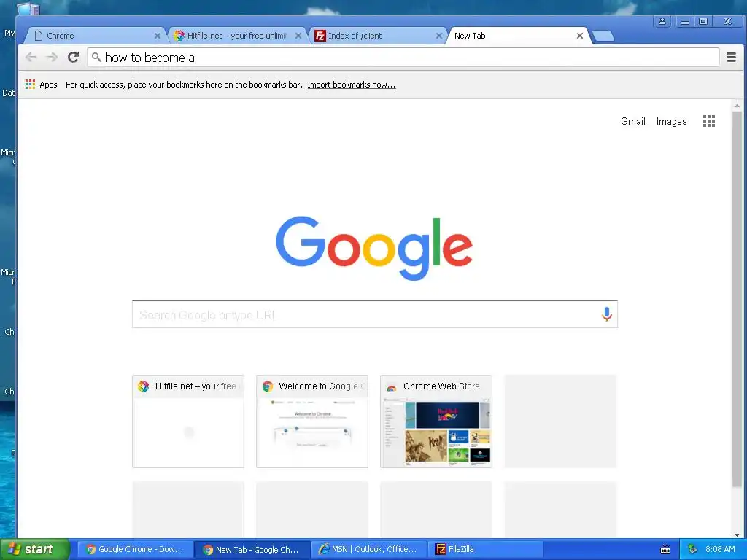Click the keyboard icon in taskbar
This screenshot has height=560, width=747.
tap(665, 550)
